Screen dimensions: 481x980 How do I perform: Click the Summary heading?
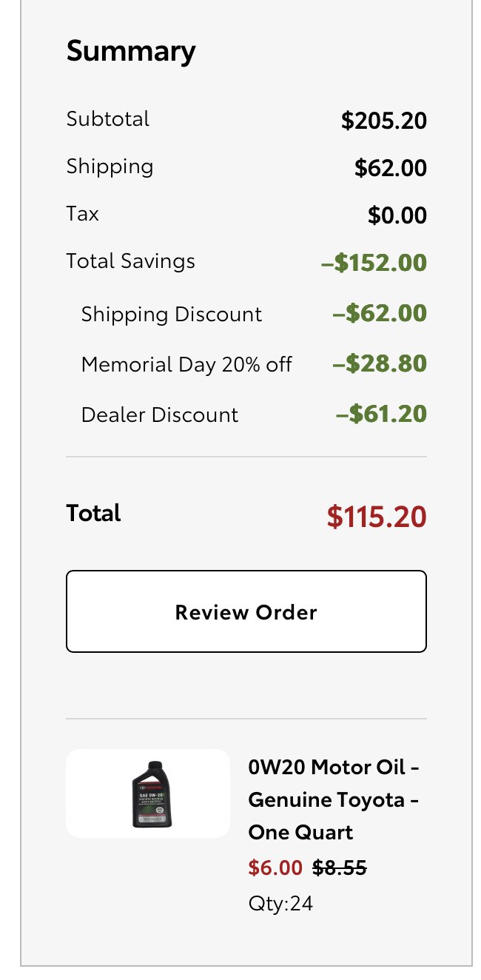point(131,51)
